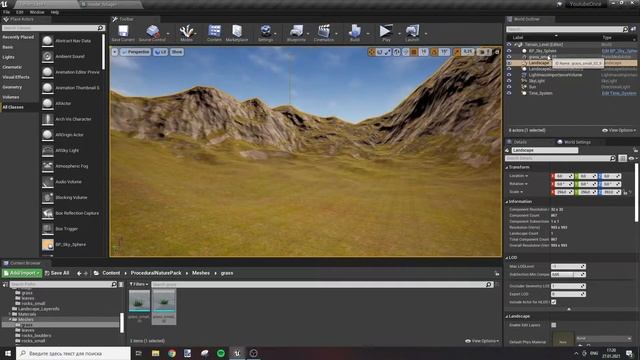Toggle world/local coordinate system icon

coord(397,52)
